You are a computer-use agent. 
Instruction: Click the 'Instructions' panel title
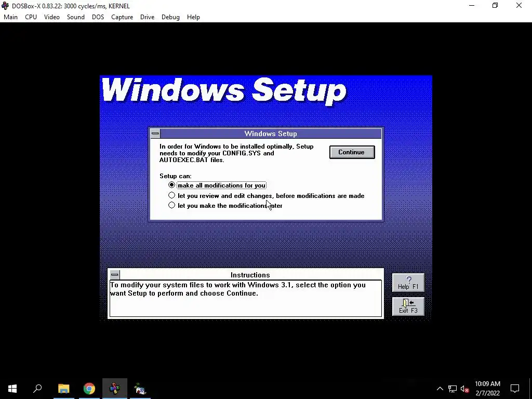250,275
